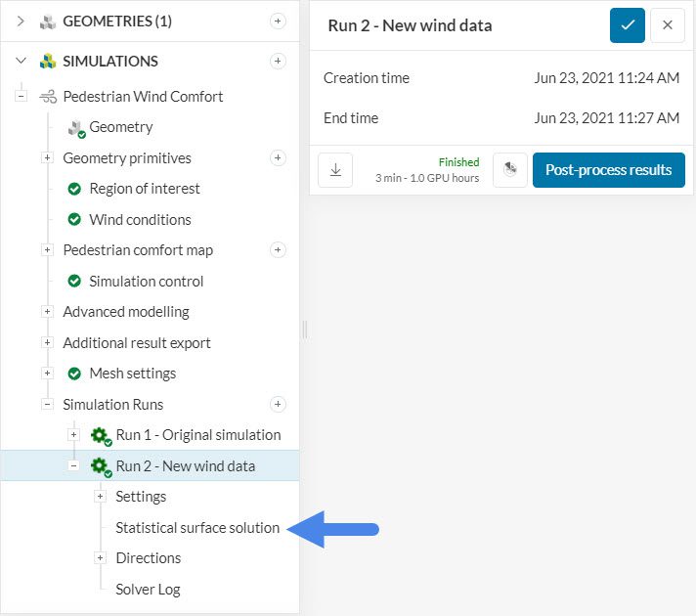Click the panel resize divider handle
Screen dimensions: 696x616
(x=304, y=330)
